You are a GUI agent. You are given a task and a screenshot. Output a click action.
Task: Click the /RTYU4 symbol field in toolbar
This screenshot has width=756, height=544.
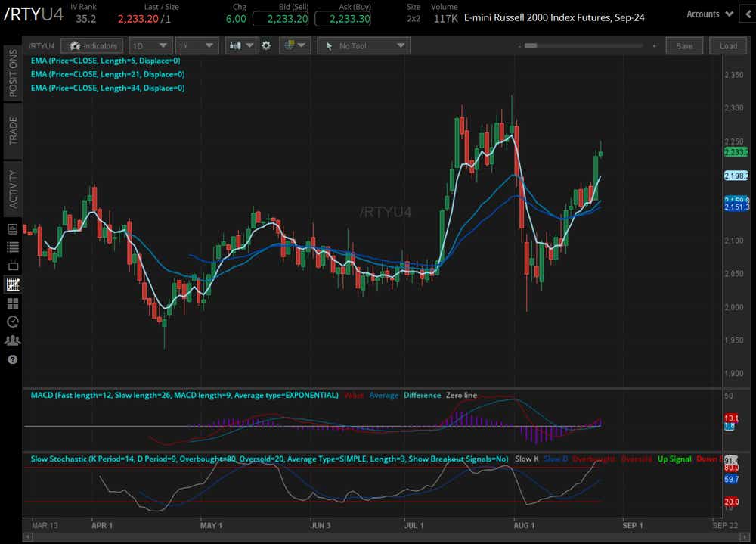point(42,46)
